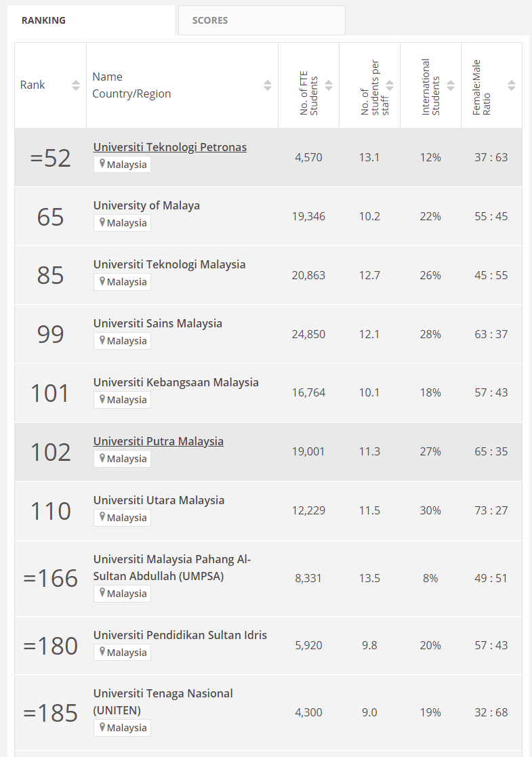Switch to the Scores tab

pos(210,20)
